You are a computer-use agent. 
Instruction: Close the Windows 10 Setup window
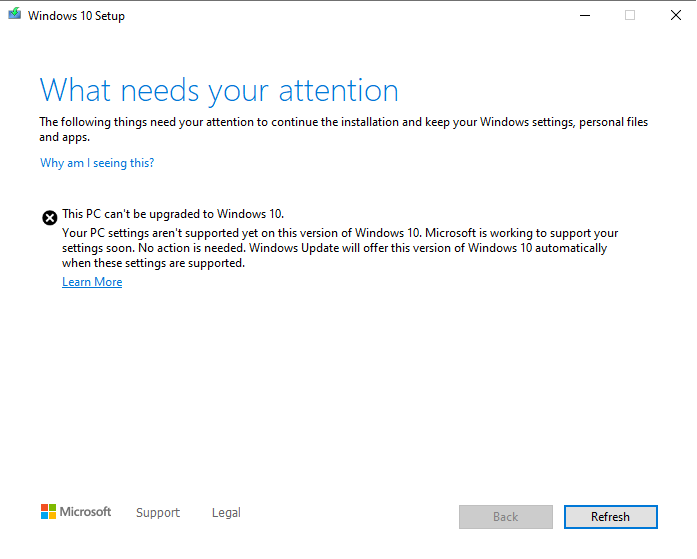tap(676, 16)
